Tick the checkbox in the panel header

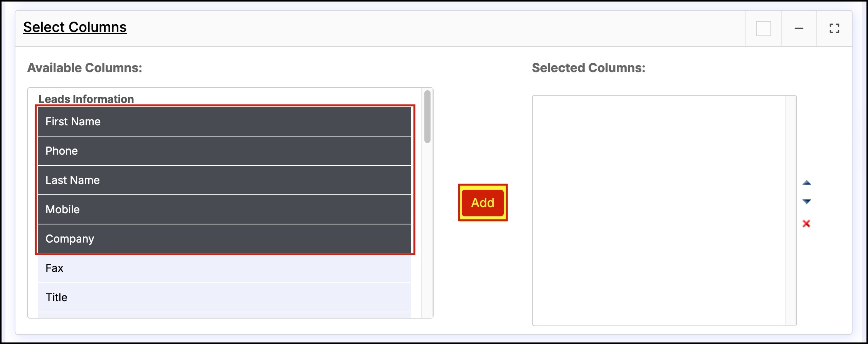click(x=764, y=29)
